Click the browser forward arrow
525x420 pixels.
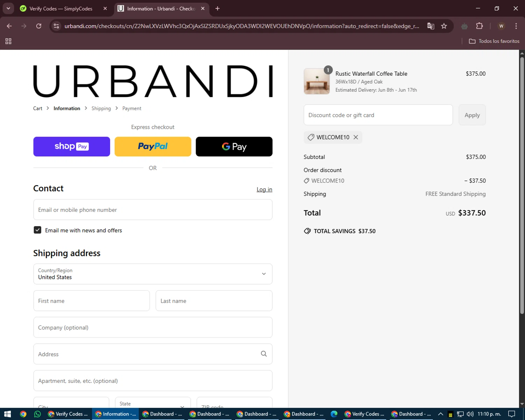[x=24, y=26]
